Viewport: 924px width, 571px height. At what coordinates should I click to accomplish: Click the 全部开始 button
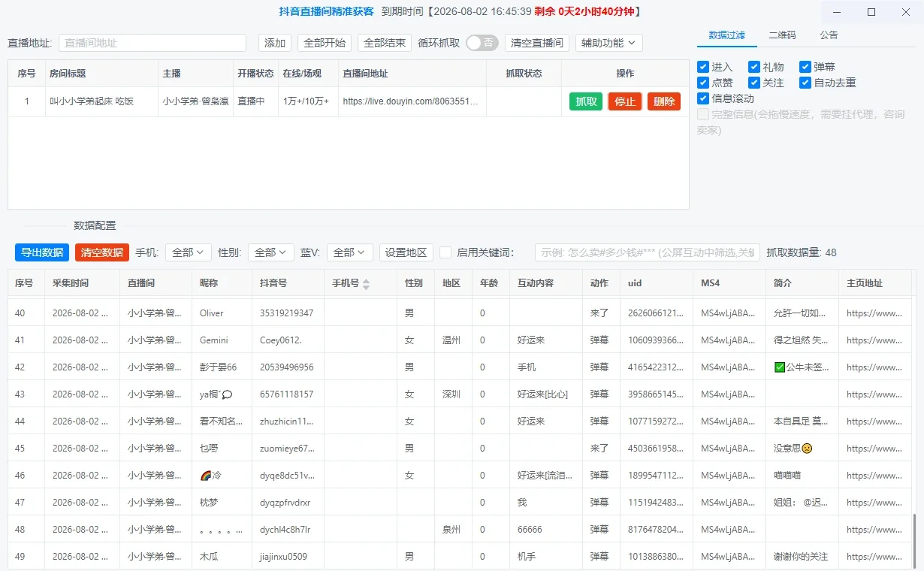[325, 43]
